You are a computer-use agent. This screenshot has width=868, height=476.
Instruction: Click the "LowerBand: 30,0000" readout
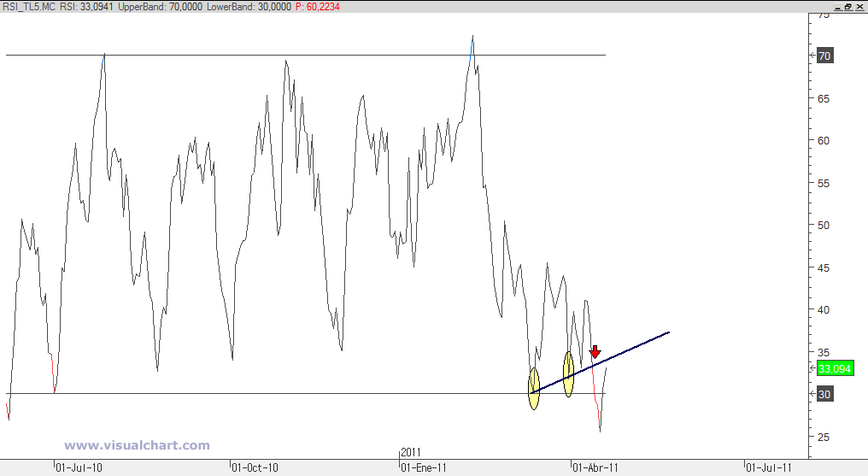(x=249, y=7)
